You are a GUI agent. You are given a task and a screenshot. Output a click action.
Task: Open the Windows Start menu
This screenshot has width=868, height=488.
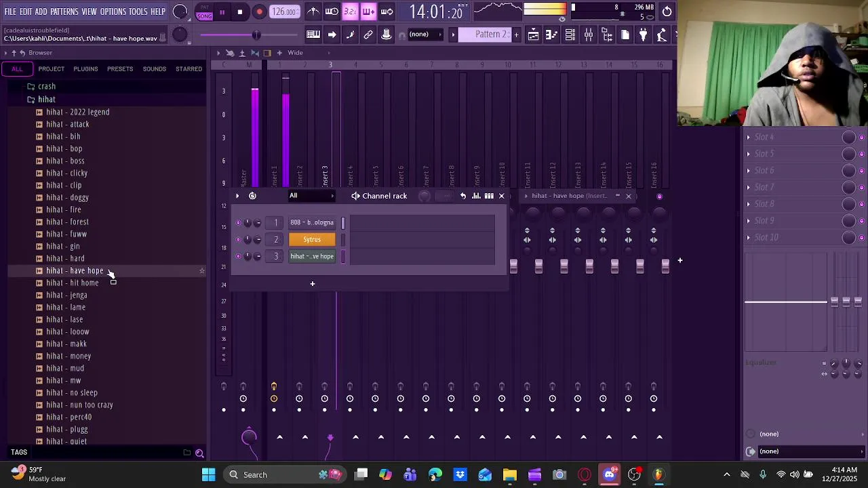[x=208, y=474]
